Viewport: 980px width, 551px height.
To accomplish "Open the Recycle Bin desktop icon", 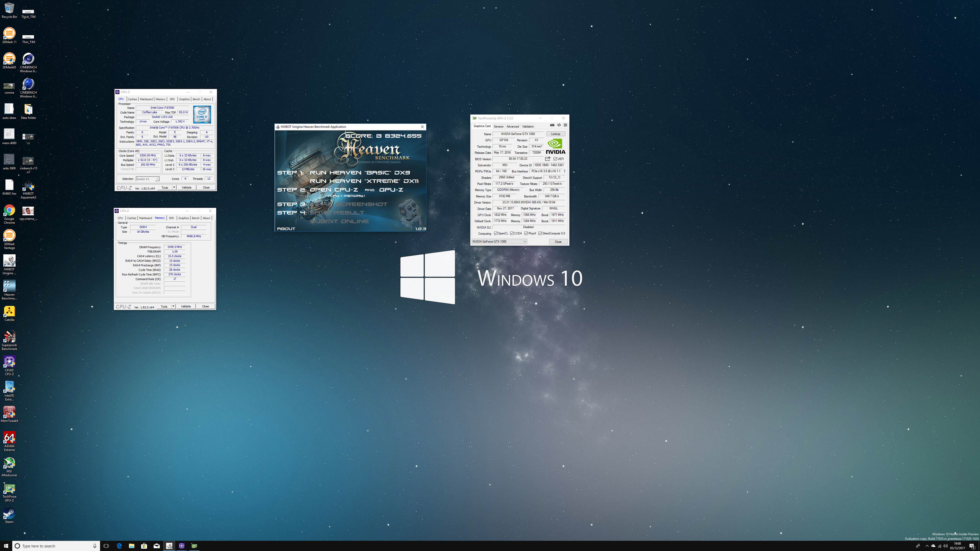I will pos(9,11).
